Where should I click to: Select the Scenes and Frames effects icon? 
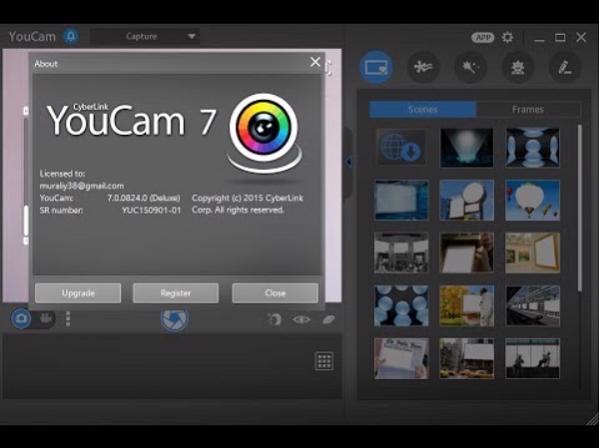coord(377,67)
